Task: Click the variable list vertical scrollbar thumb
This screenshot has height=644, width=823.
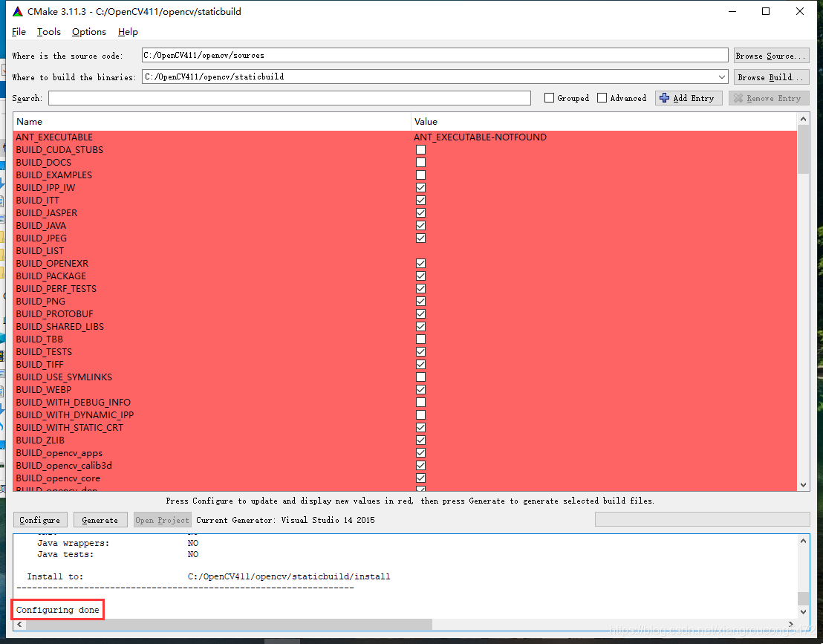Action: (803, 149)
